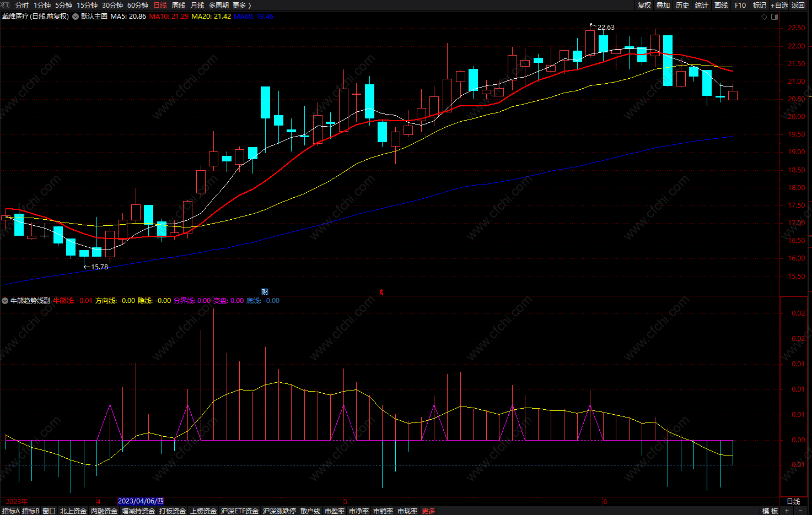Select the 市盈率 indicator

pos(335,511)
